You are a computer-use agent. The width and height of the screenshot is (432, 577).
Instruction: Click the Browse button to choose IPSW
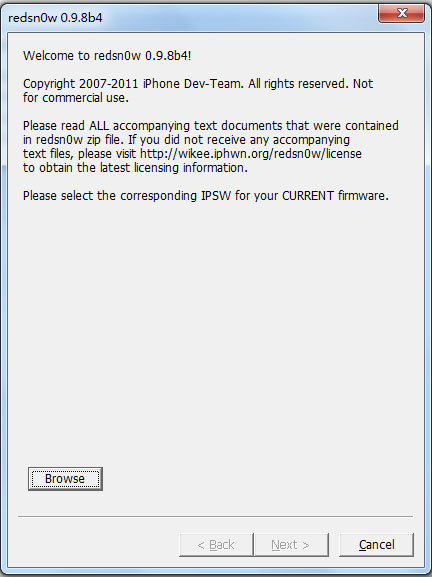65,479
